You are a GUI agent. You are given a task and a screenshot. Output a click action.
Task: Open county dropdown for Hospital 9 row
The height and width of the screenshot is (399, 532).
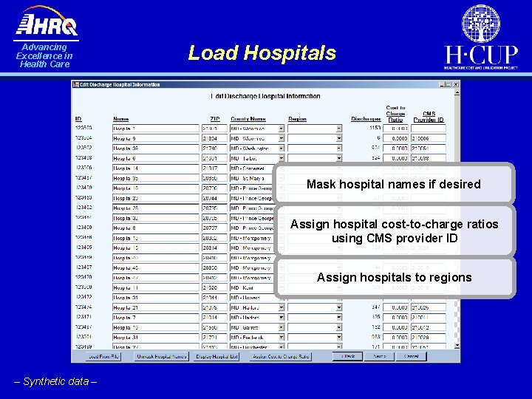click(282, 138)
